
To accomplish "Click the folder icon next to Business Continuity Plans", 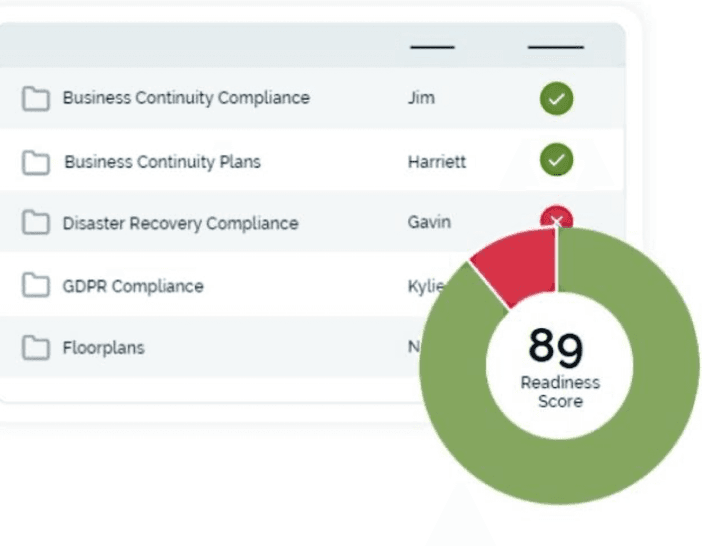I will coord(37,162).
